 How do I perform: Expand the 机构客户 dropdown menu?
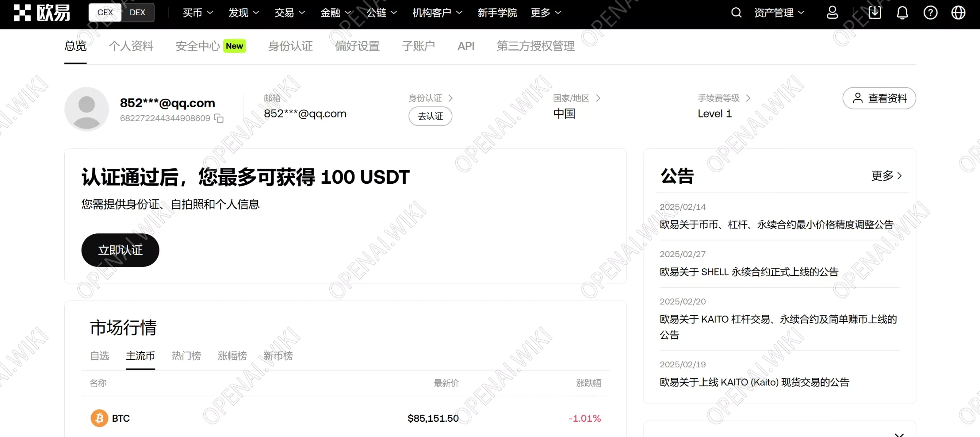[x=437, y=13]
